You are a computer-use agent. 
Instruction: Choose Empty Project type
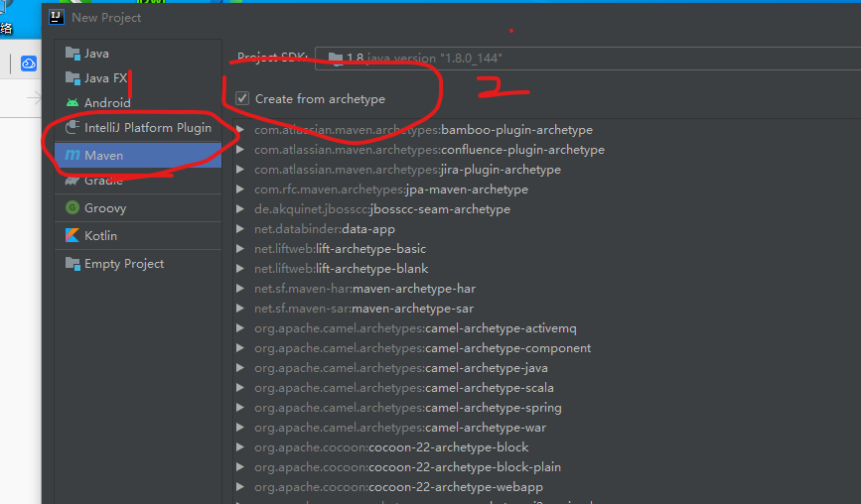click(138, 264)
